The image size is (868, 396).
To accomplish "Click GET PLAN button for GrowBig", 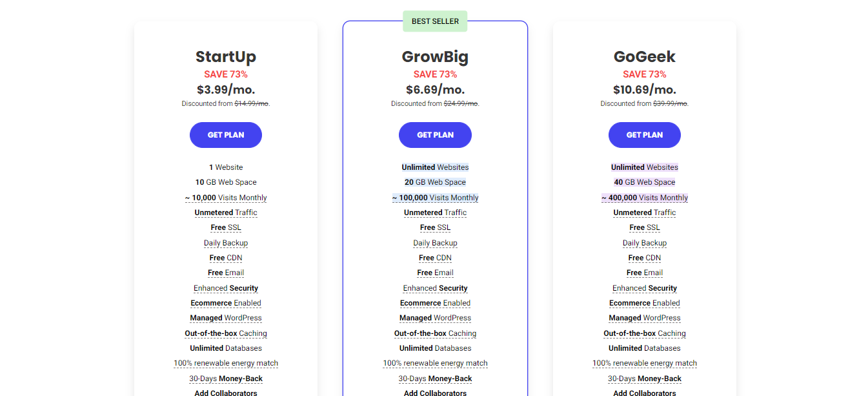I will point(435,135).
